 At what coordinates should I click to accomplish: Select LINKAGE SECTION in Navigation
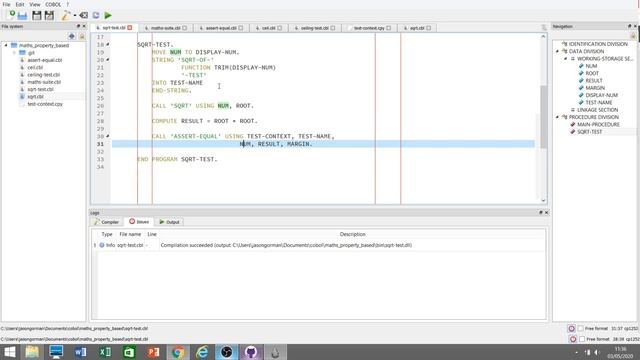point(597,110)
